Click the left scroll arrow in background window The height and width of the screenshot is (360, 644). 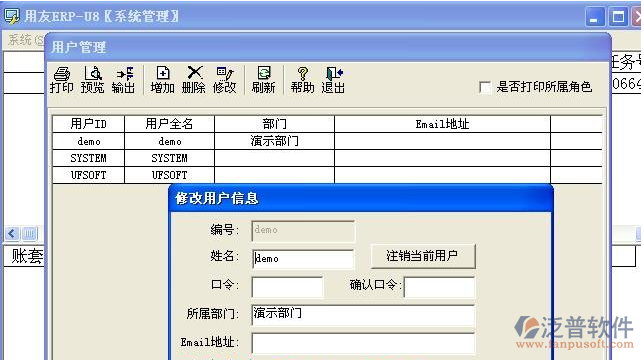click(12, 234)
